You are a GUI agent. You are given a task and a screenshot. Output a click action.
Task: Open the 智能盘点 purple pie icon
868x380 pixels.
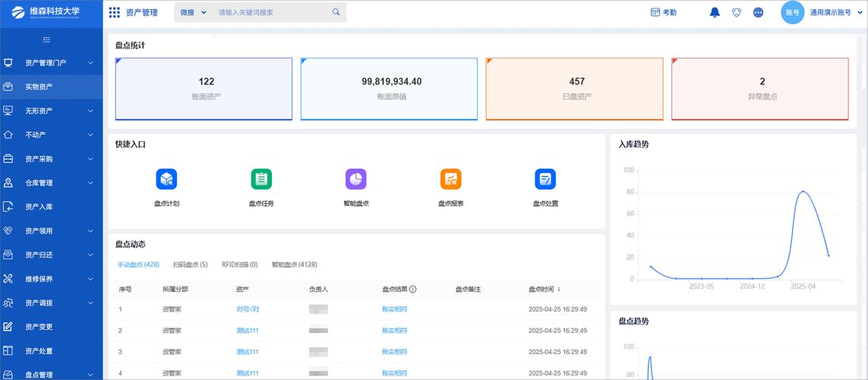(x=356, y=179)
